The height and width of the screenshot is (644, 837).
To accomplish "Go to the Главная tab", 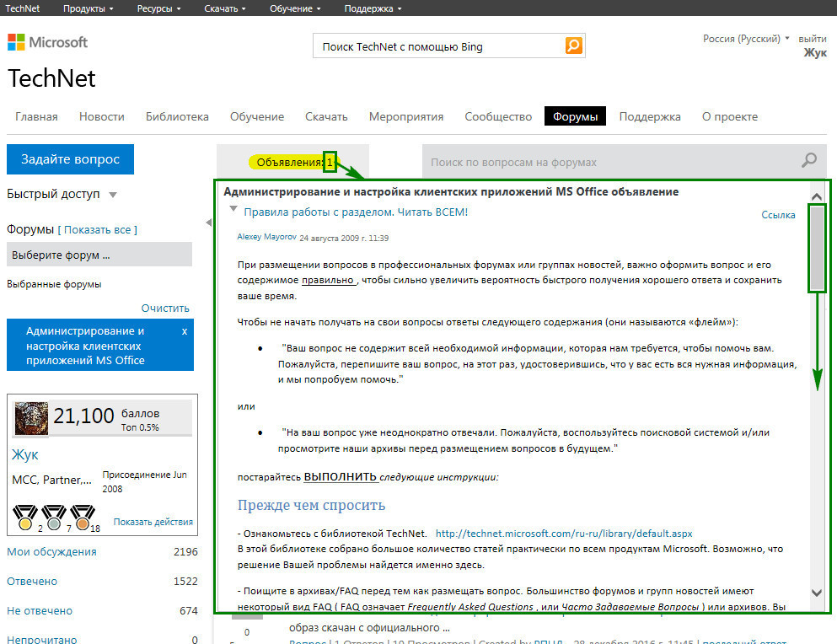I will tap(36, 116).
